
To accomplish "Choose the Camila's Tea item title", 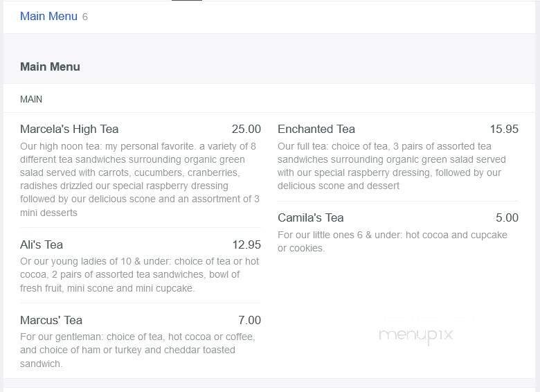I will [311, 217].
